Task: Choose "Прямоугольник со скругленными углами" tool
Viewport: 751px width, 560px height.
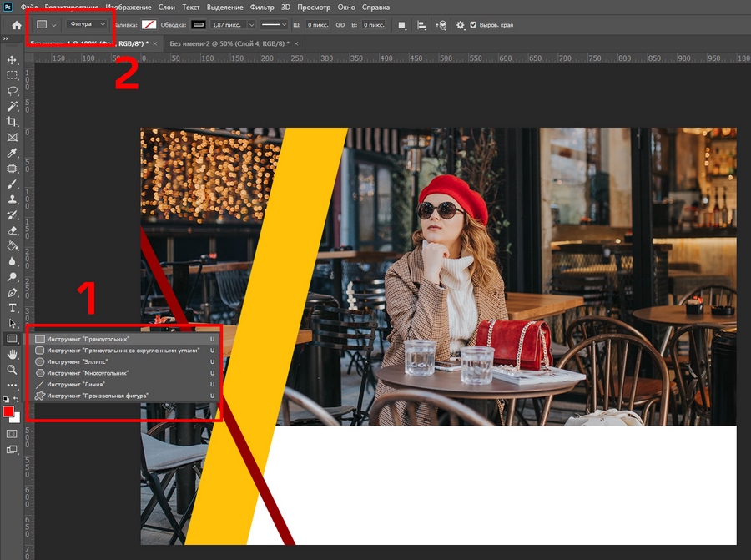Action: [125, 351]
